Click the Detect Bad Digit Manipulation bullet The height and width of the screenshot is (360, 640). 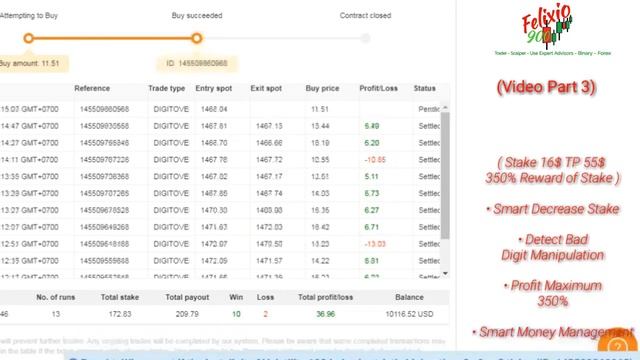(553, 247)
